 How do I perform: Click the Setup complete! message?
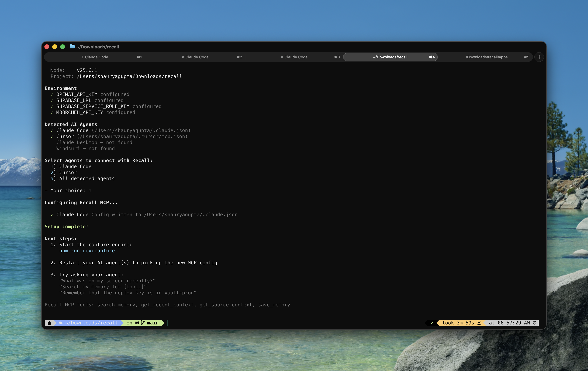pos(66,227)
